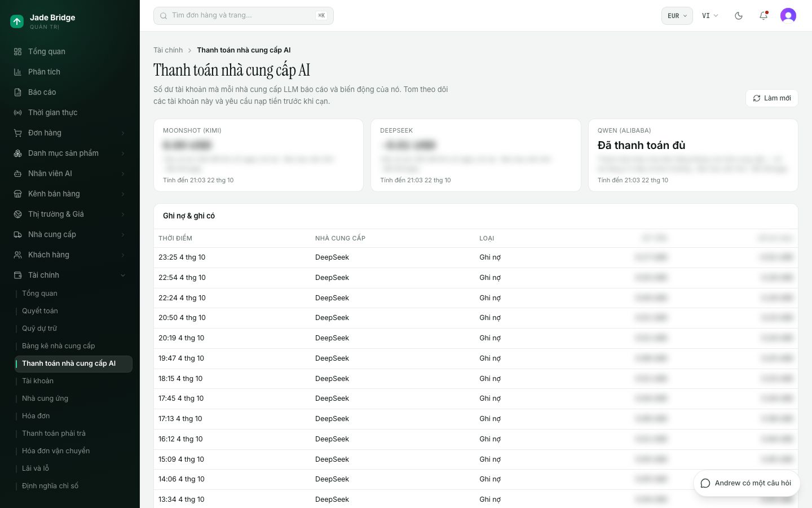Focus the Tìm đơn hàng search field
This screenshot has width=812, height=508.
coord(244,16)
